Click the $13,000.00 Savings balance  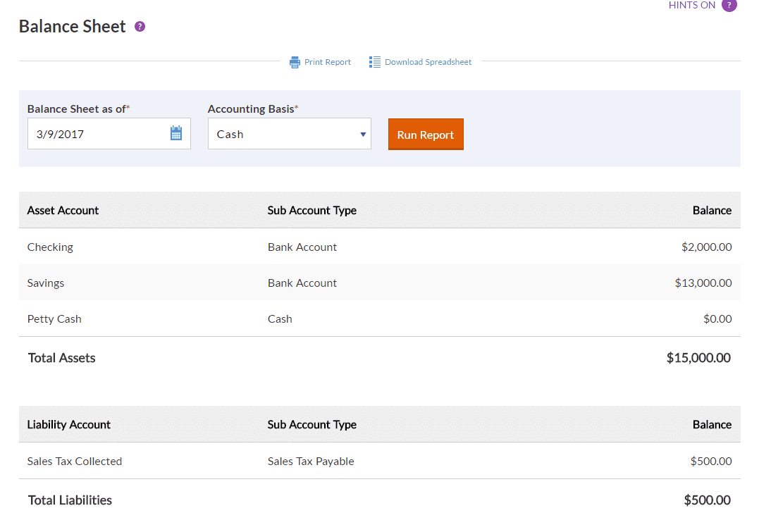pyautogui.click(x=703, y=283)
